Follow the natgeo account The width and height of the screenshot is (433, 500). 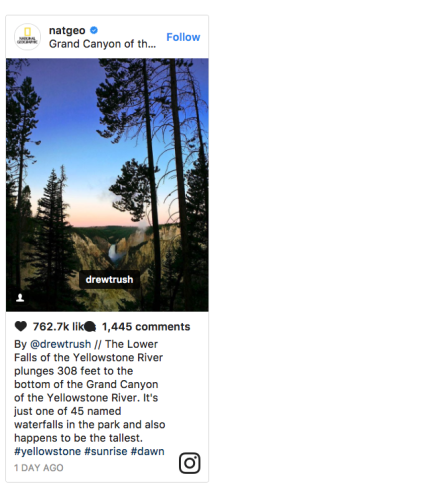(x=183, y=37)
